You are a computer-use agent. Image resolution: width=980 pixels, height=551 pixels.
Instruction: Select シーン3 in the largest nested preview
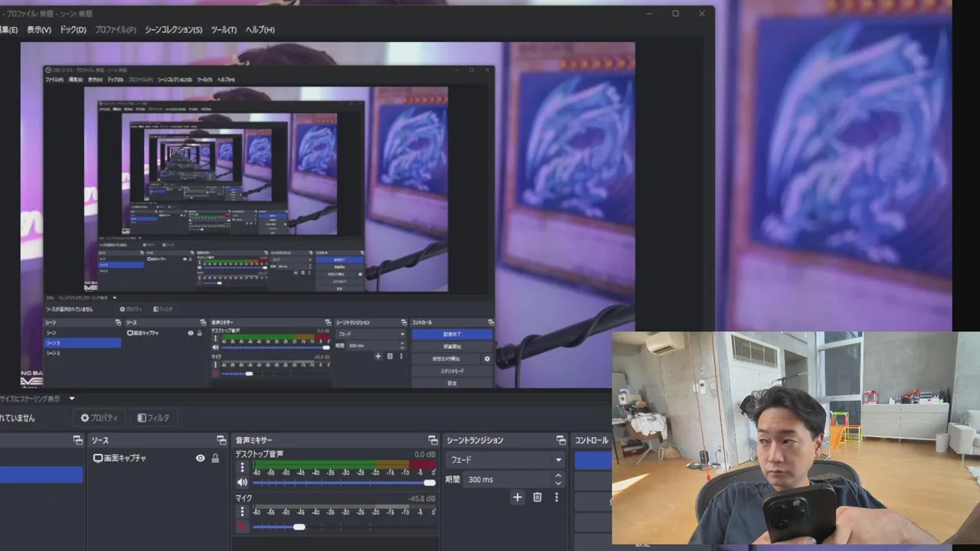[83, 344]
